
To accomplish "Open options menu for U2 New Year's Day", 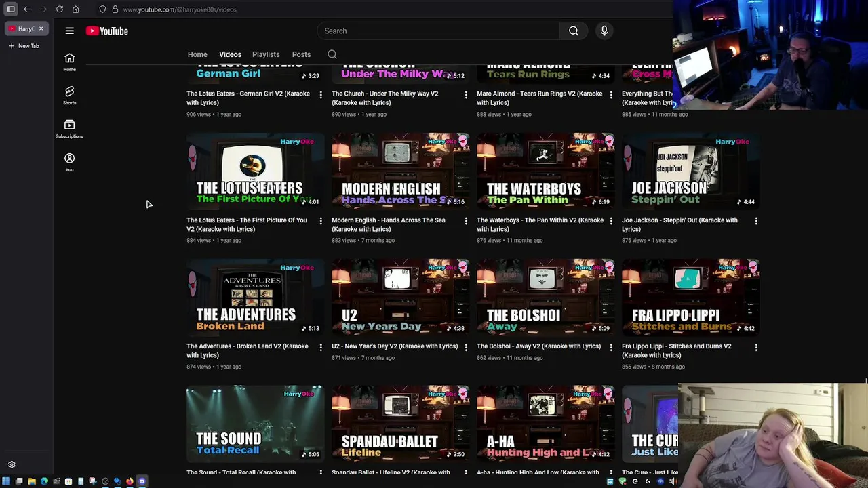I will [466, 347].
